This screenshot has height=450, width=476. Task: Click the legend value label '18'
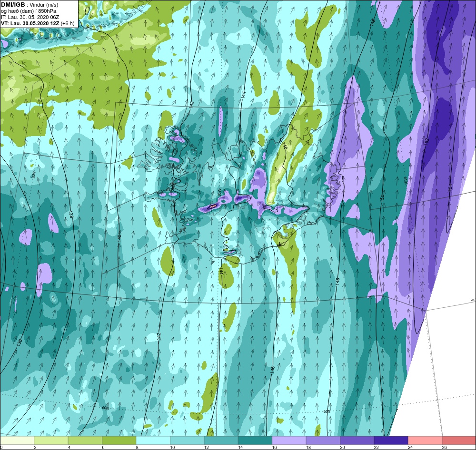point(308,447)
